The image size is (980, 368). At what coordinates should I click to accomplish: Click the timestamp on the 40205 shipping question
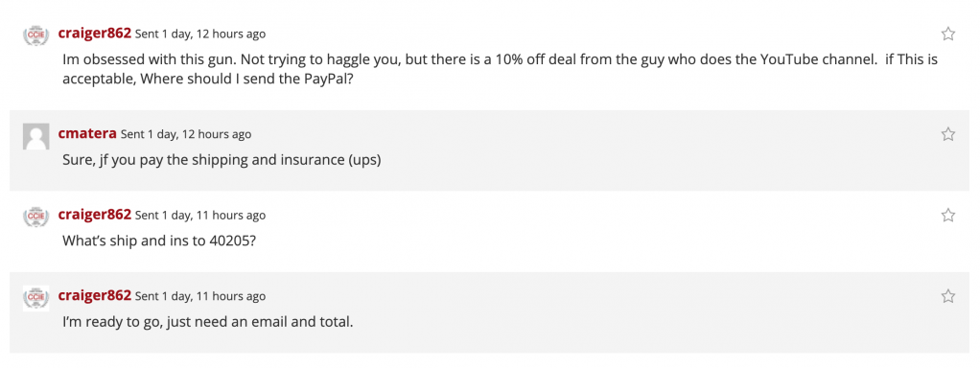[x=200, y=216]
